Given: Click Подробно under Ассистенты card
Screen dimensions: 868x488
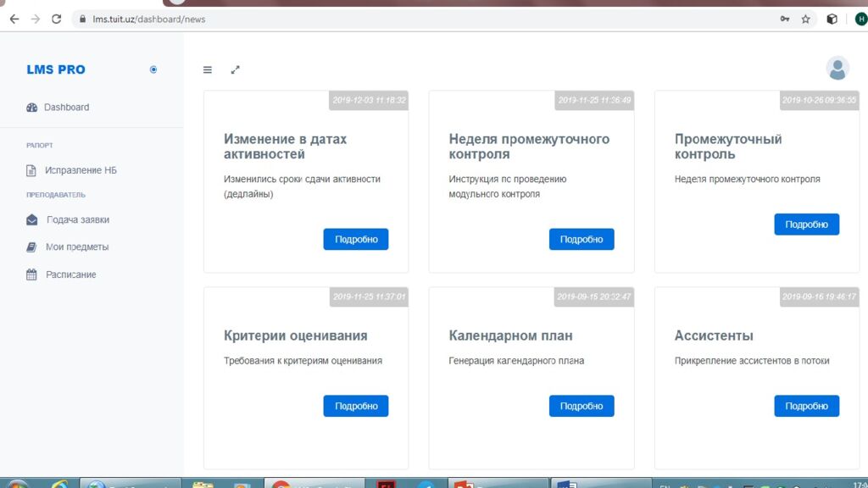Looking at the screenshot, I should click(x=806, y=406).
